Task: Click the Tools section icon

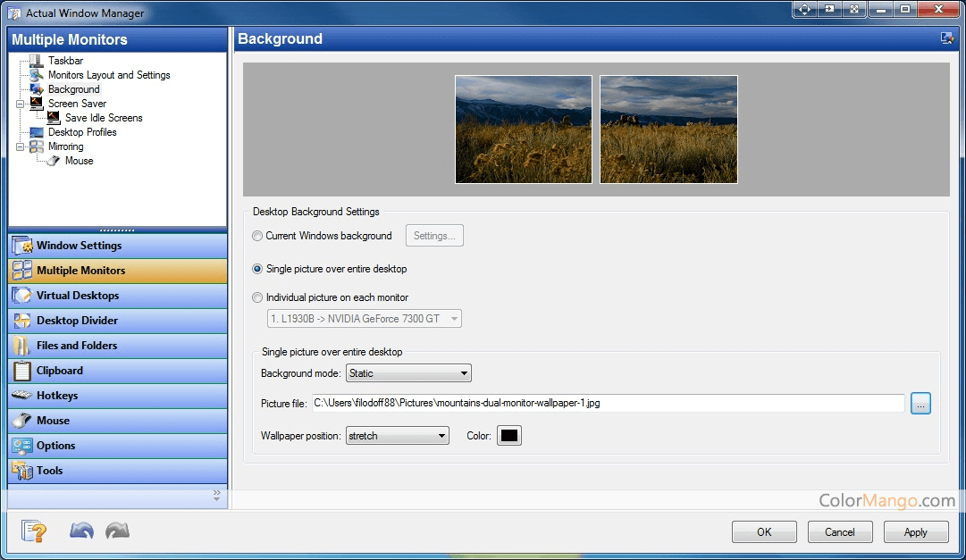Action: [x=22, y=471]
